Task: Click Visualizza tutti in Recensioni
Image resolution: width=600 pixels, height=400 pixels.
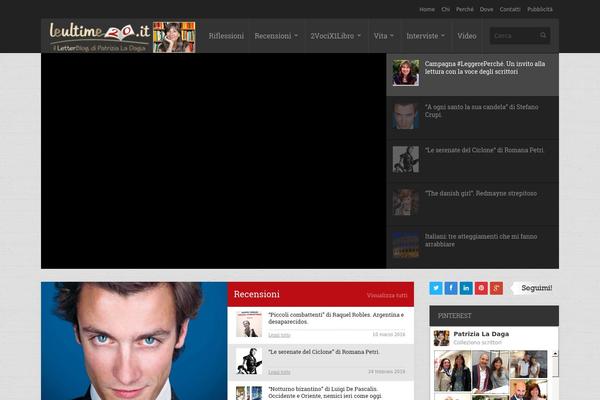Action: (x=387, y=295)
